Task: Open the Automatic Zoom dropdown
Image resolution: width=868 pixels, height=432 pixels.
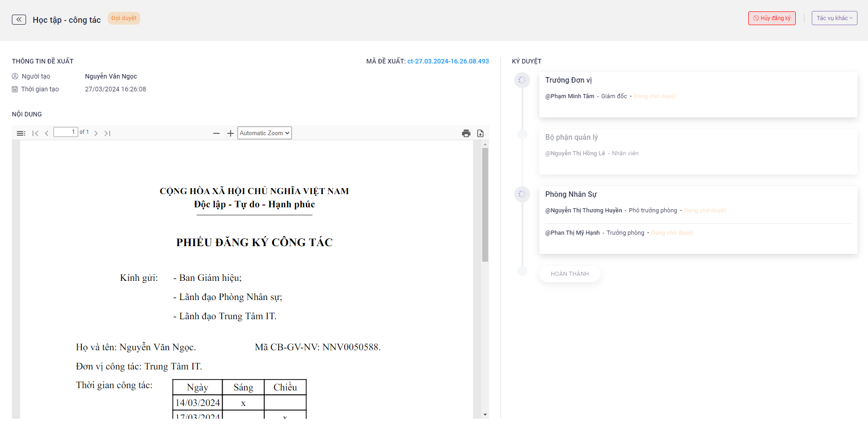Action: 265,133
